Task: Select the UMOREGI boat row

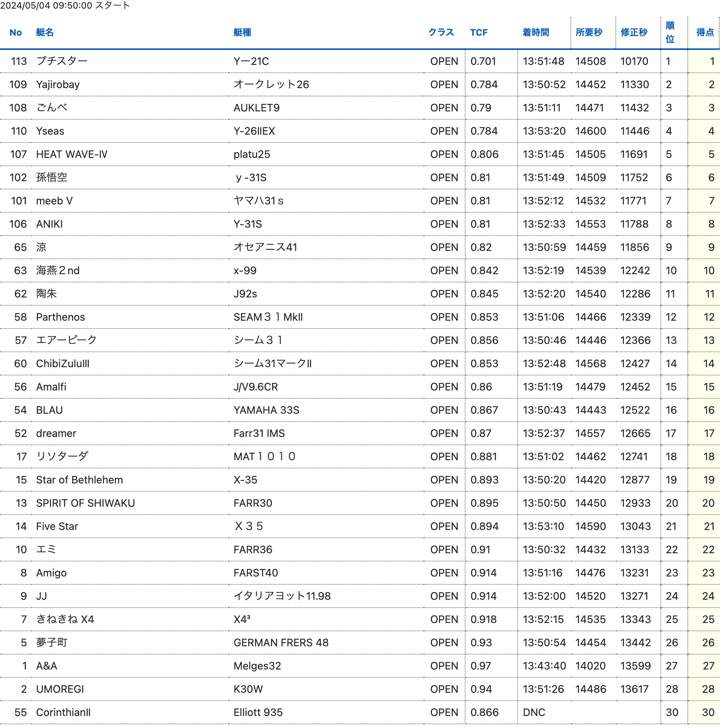Action: (x=60, y=689)
